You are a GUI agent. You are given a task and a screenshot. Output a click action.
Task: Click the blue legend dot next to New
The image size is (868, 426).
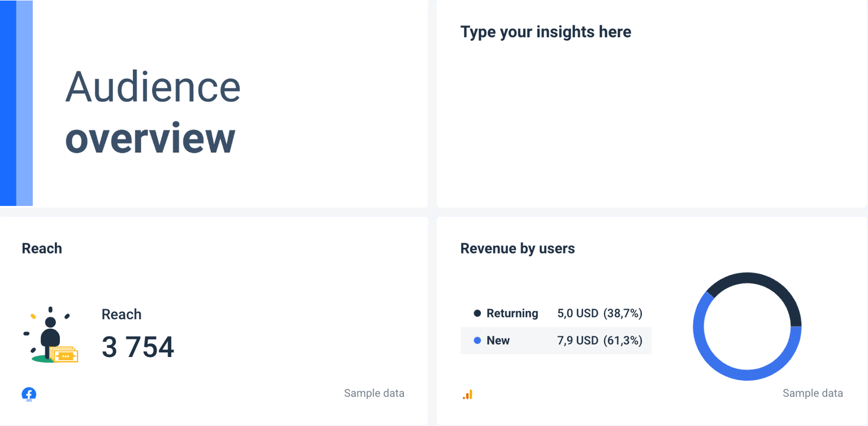coord(477,341)
